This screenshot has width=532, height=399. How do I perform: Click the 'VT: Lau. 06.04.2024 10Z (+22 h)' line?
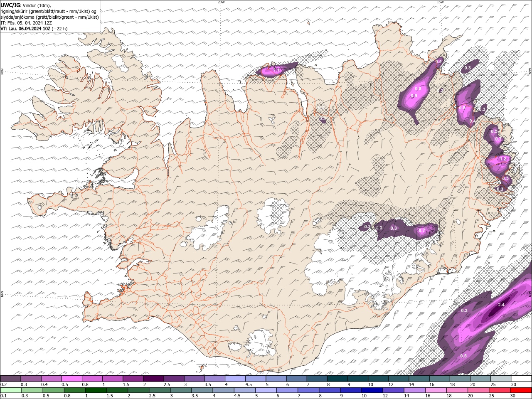[34, 29]
